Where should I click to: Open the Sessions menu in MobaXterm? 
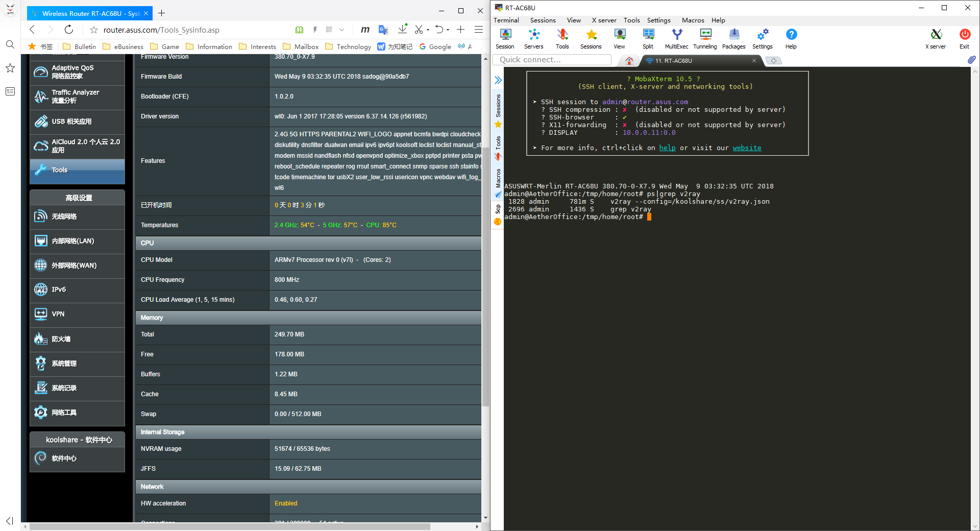[x=543, y=20]
